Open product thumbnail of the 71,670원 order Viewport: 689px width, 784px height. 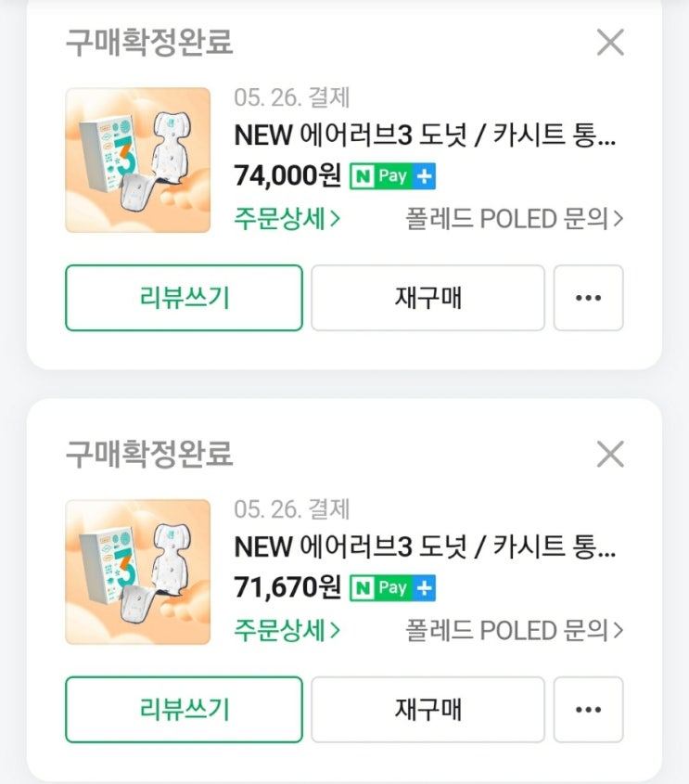pyautogui.click(x=138, y=572)
